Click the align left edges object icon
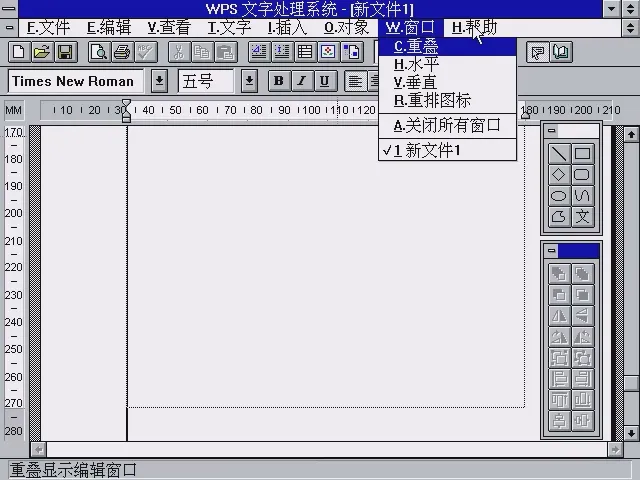Viewport: 640px width, 480px height. point(559,379)
